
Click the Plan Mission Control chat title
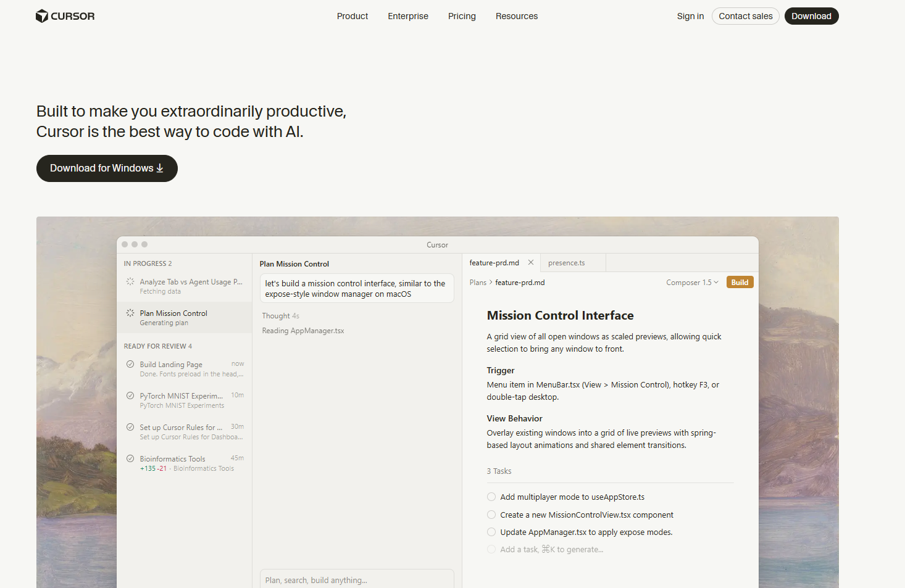[294, 264]
